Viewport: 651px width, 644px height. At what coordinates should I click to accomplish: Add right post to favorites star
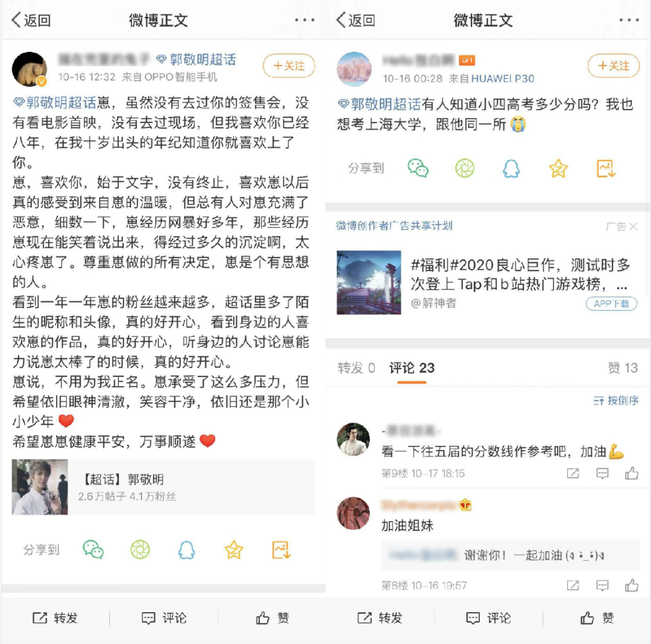(x=558, y=169)
